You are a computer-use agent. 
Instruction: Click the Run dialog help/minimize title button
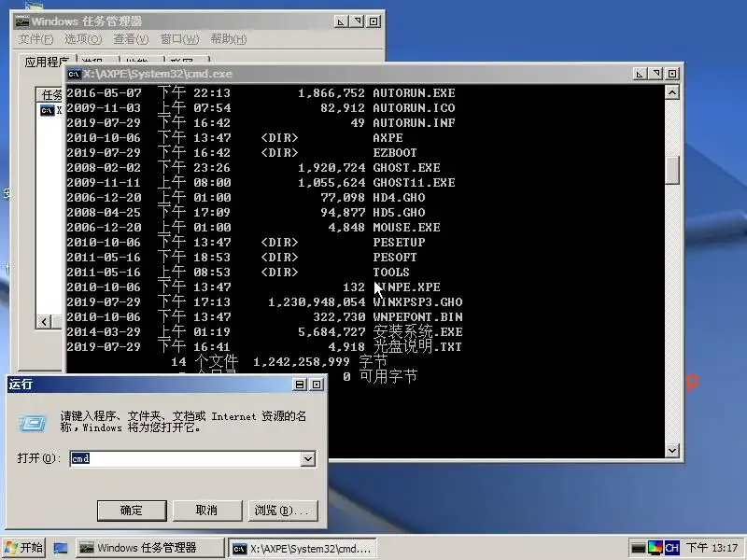tap(300, 385)
